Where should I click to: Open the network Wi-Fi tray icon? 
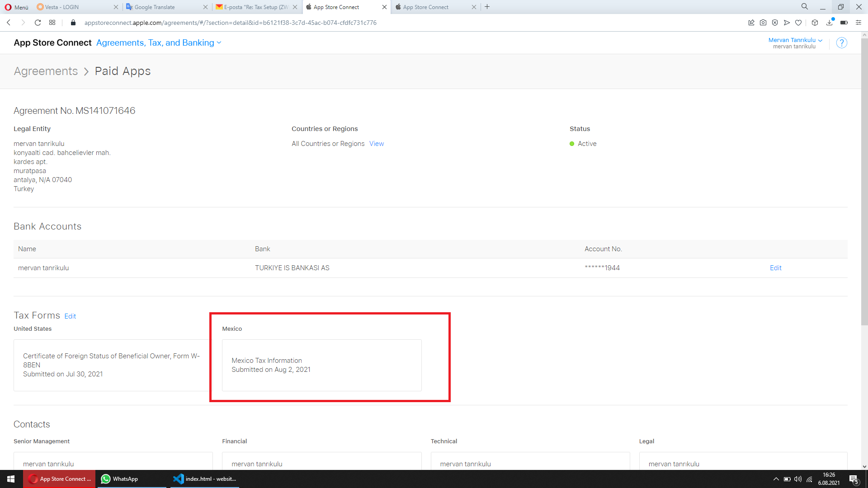click(809, 479)
